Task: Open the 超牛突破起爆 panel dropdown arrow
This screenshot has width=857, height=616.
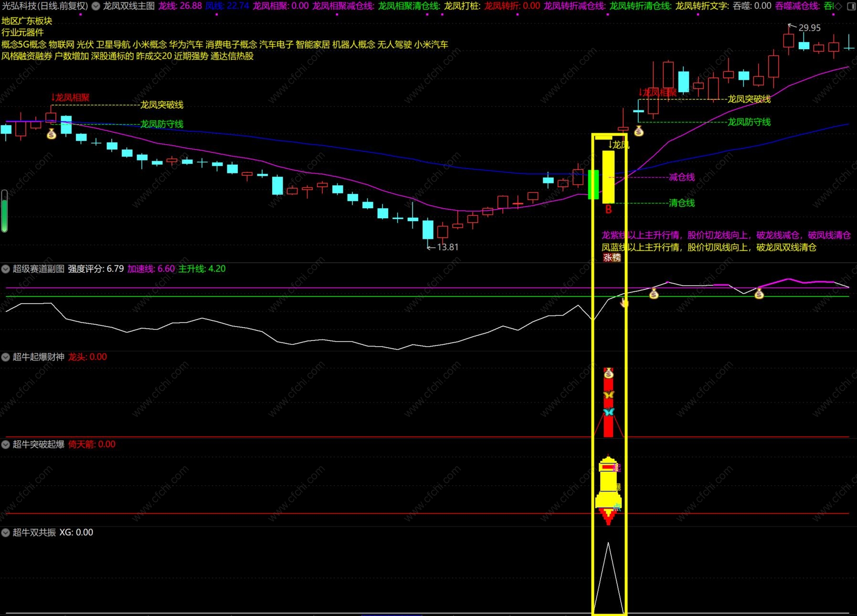Action: [x=6, y=445]
